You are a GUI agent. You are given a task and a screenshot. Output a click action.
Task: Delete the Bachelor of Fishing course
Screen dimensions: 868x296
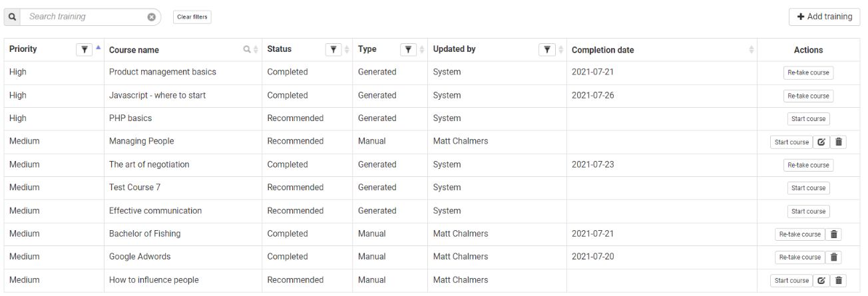pyautogui.click(x=835, y=234)
